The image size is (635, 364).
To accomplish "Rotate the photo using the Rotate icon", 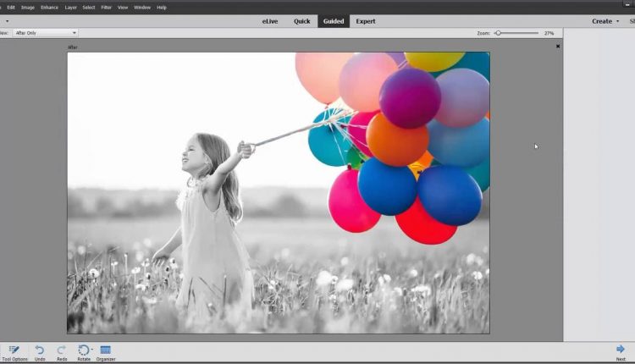I will coord(83,350).
